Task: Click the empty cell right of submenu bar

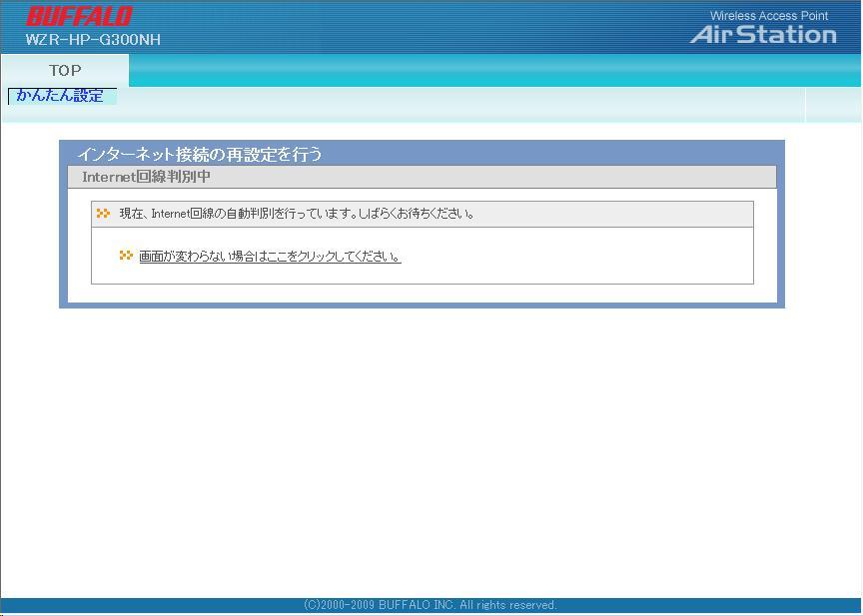Action: [833, 104]
